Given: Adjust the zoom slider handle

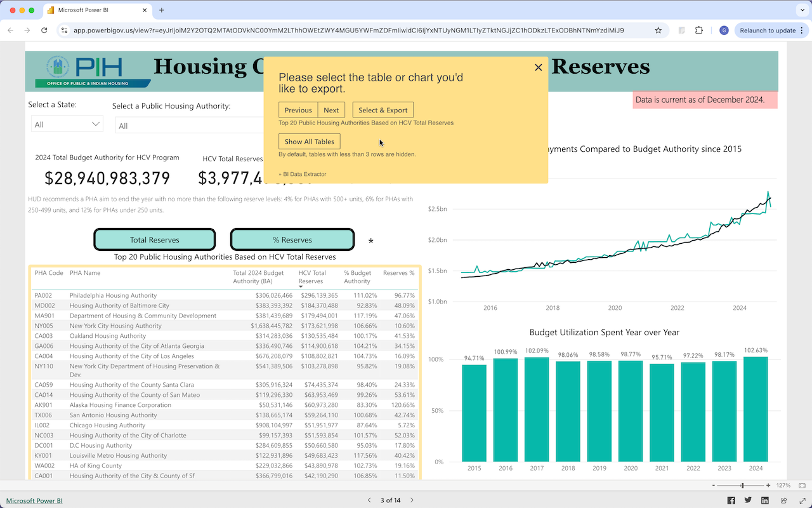Looking at the screenshot, I should [742, 485].
